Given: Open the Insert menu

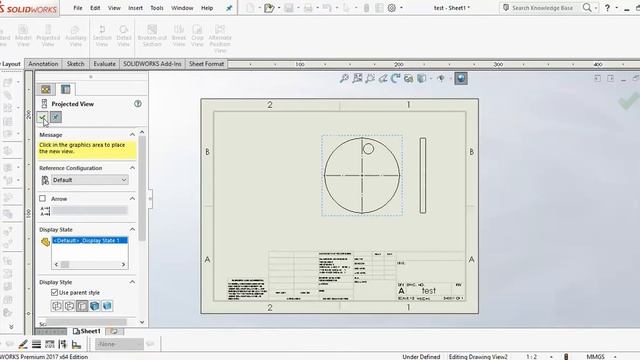Looking at the screenshot, I should [x=136, y=8].
